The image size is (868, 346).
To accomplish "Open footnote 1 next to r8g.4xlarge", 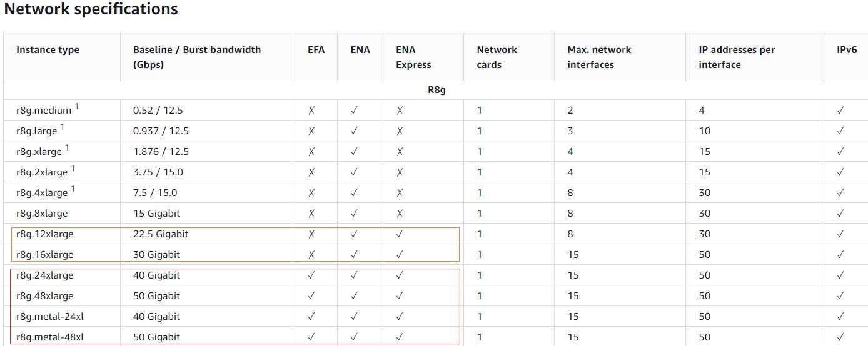I will [x=73, y=189].
